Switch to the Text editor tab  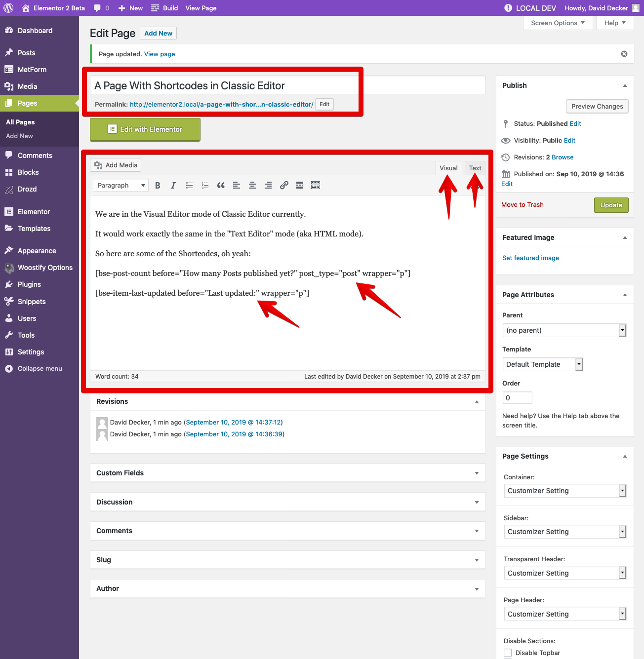475,168
